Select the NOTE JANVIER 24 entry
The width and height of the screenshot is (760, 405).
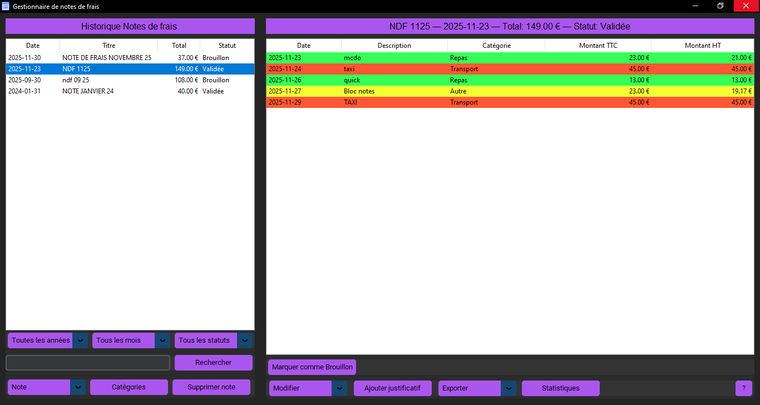coord(107,91)
